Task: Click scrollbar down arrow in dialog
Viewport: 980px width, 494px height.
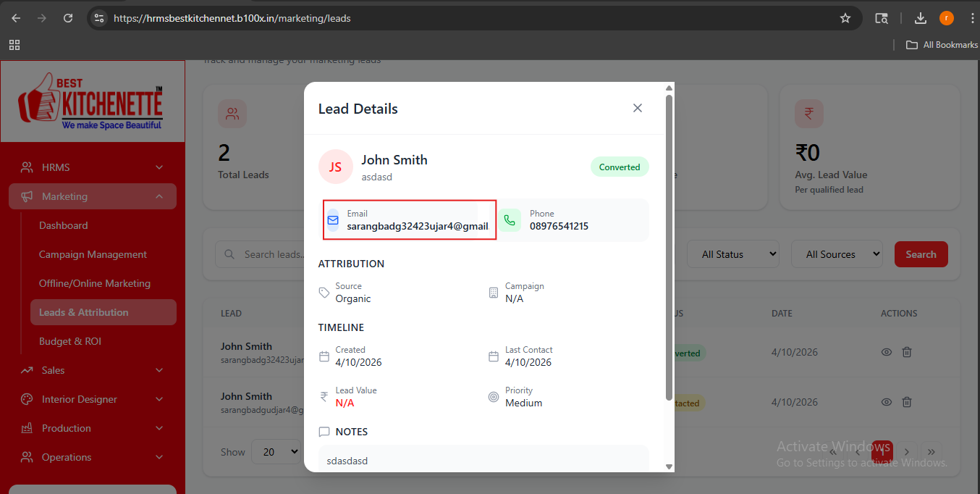Action: [x=669, y=466]
